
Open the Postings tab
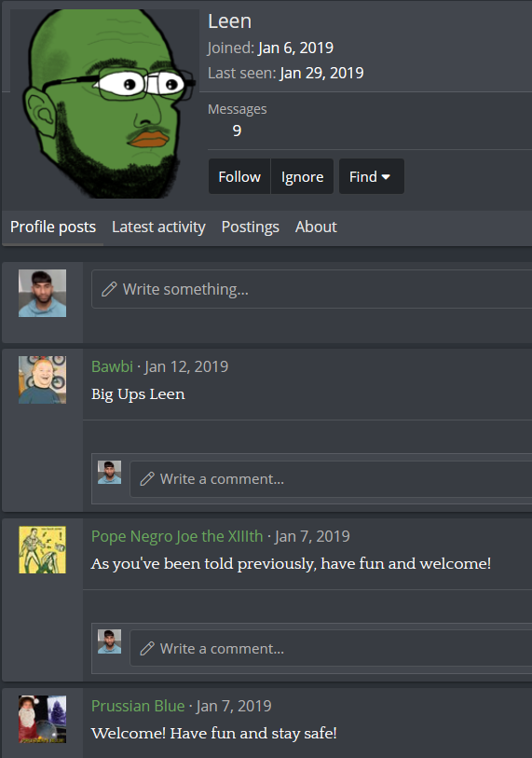click(x=251, y=227)
